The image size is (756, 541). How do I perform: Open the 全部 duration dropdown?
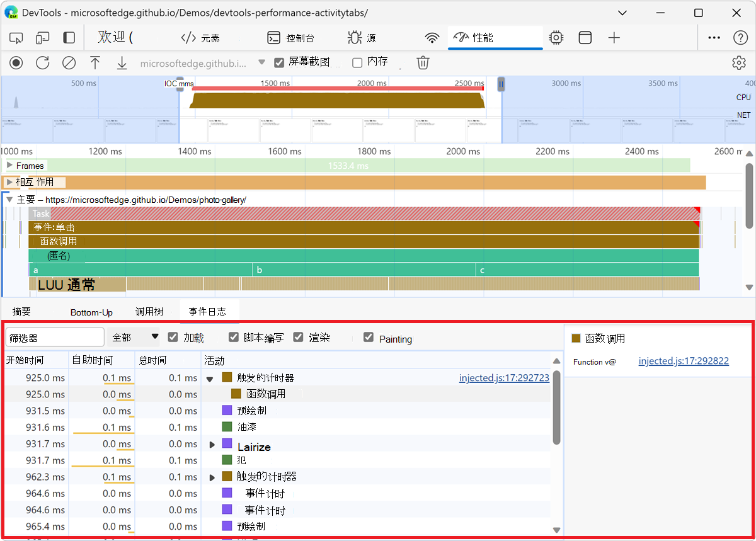coord(134,338)
